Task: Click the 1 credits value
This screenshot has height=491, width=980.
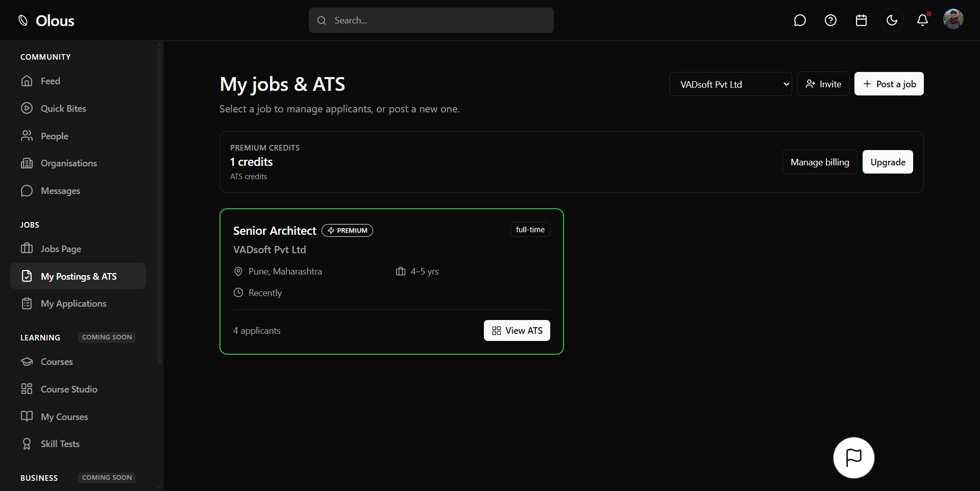Action: tap(251, 162)
